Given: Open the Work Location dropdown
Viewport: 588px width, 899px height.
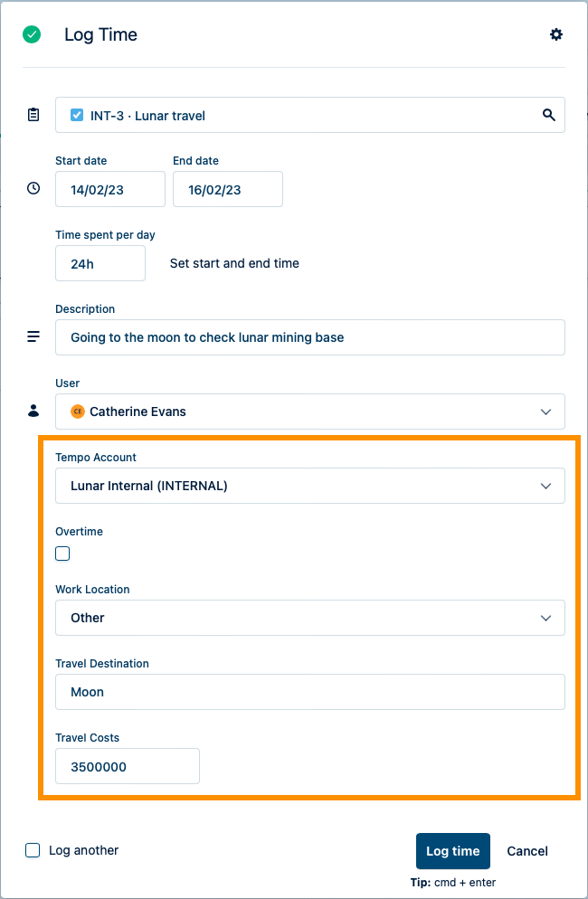Looking at the screenshot, I should [x=545, y=618].
